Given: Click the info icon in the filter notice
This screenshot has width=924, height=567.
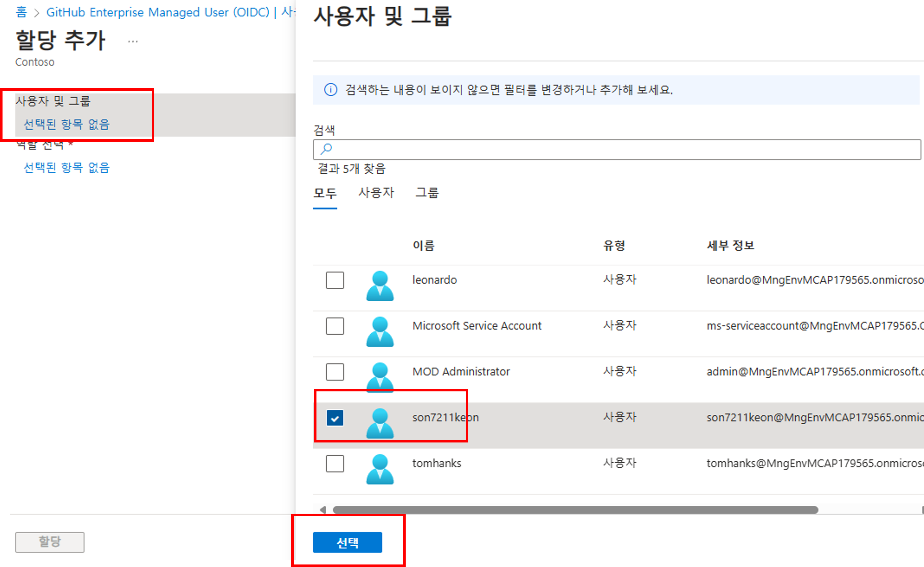Looking at the screenshot, I should click(x=331, y=90).
